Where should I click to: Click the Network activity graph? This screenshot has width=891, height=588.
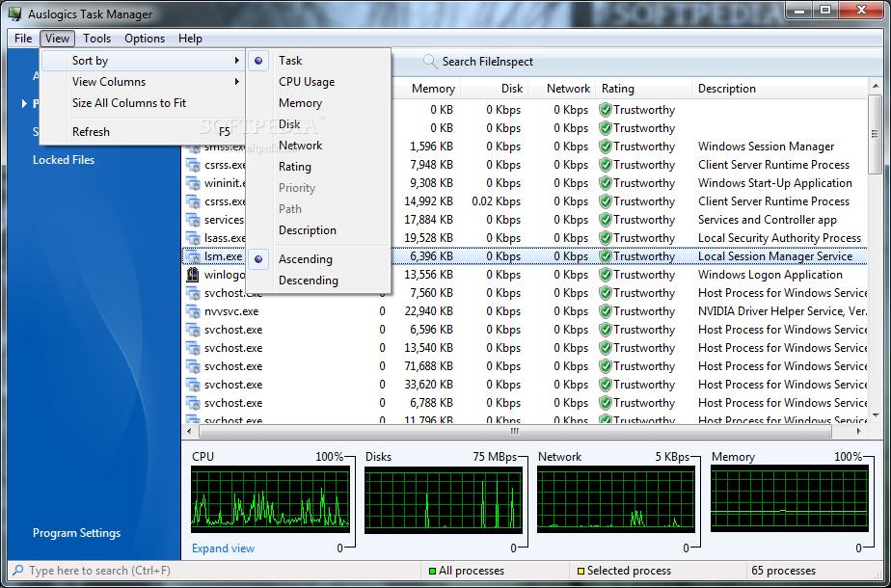pos(616,498)
